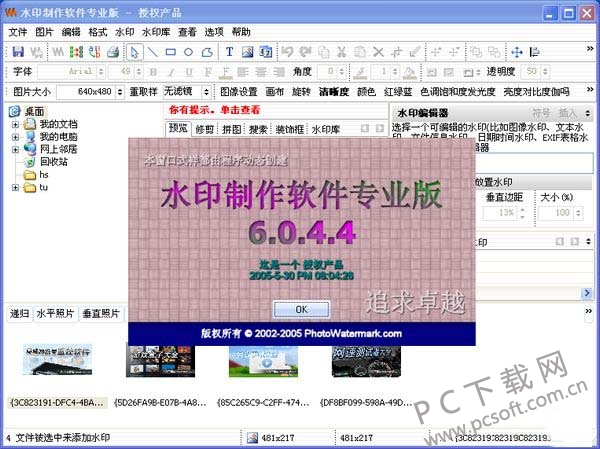Screen dimensions: 600x449
Task: Select the diagonal line drawing tool
Action: click(x=153, y=52)
